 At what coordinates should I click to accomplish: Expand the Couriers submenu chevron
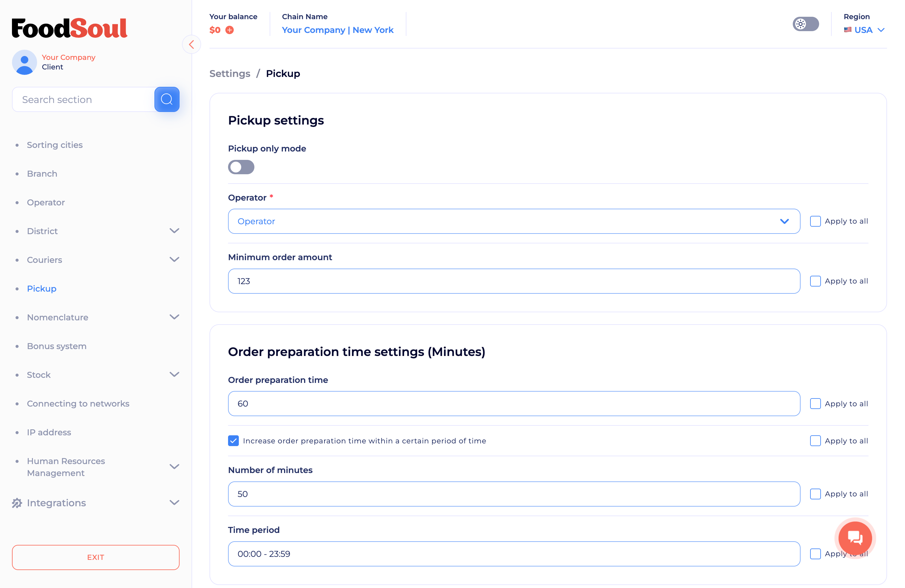[x=174, y=259]
